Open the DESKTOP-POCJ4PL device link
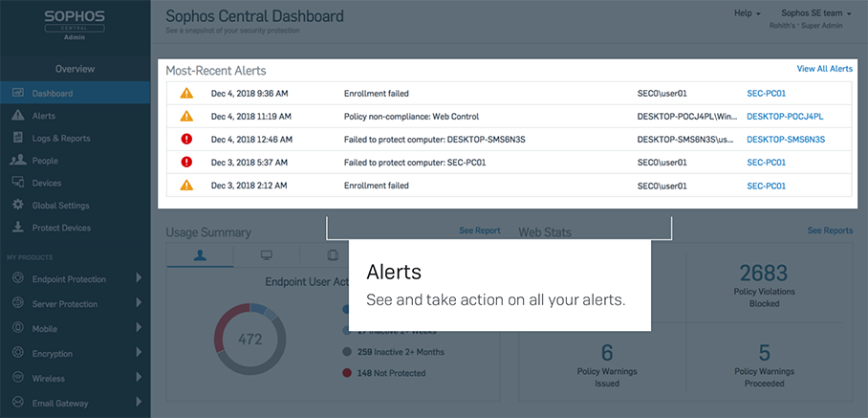Image resolution: width=868 pixels, height=418 pixels. pos(784,116)
